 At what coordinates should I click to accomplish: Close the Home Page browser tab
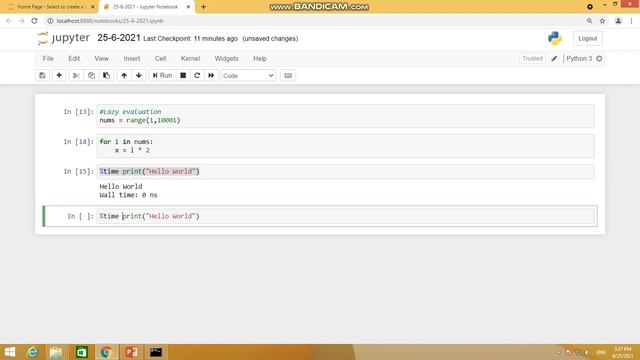(93, 7)
